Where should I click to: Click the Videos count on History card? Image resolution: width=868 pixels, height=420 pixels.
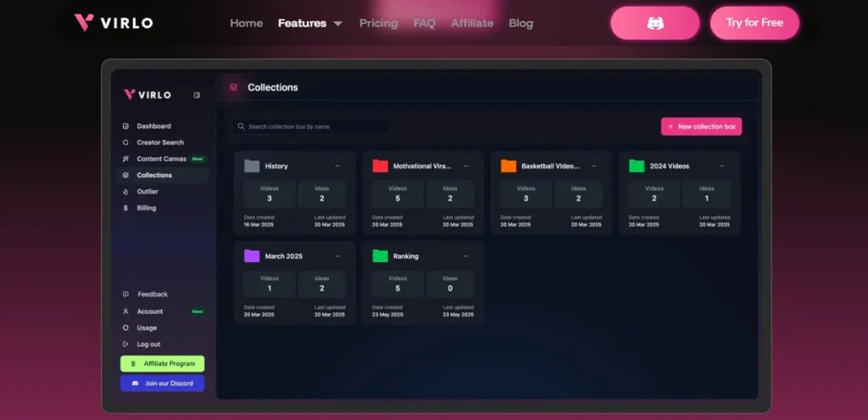270,194
